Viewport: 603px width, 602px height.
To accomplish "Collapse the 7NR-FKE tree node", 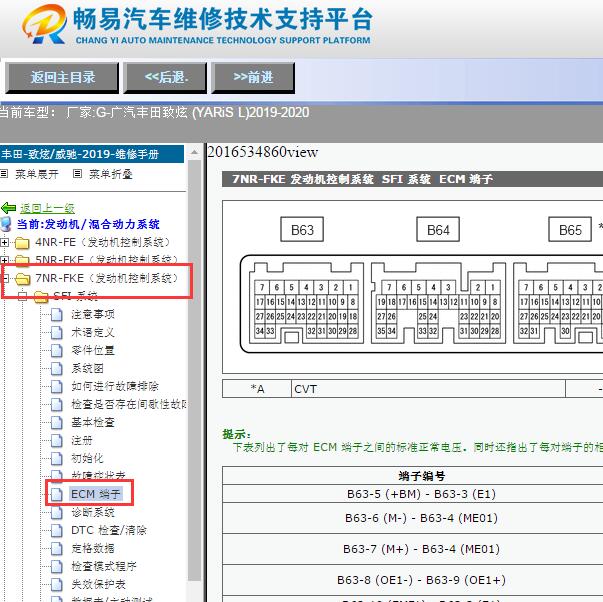I will [5, 278].
